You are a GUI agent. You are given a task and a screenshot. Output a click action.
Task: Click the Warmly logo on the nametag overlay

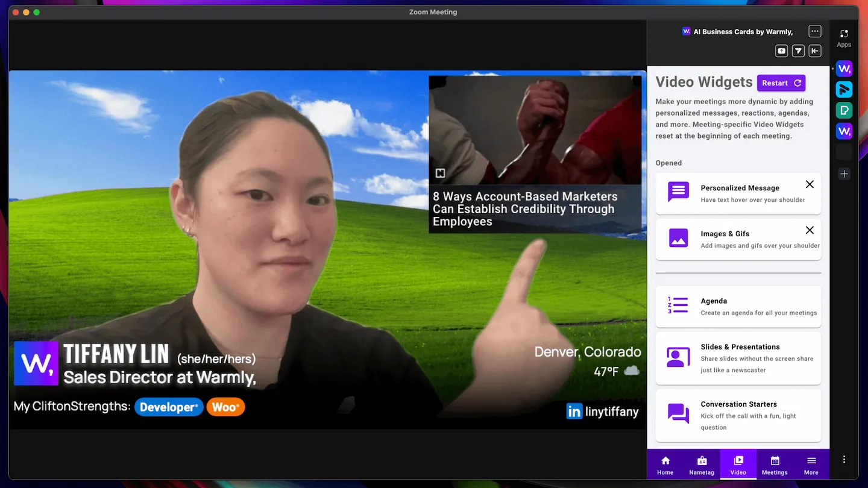coord(36,363)
